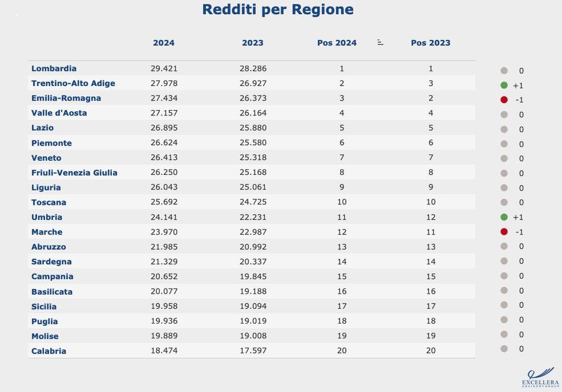Click the Pos 2023 column header
The height and width of the screenshot is (392, 562).
430,43
